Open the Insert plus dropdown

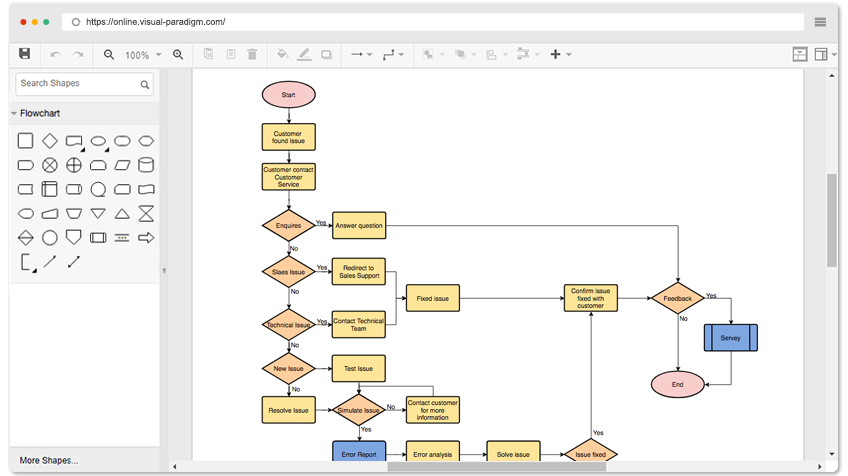[561, 54]
